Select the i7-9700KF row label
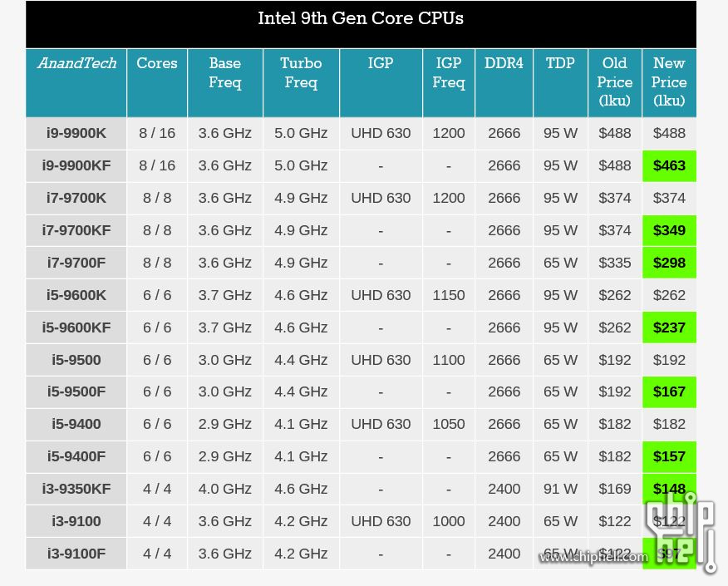This screenshot has height=586, width=728. click(x=76, y=230)
